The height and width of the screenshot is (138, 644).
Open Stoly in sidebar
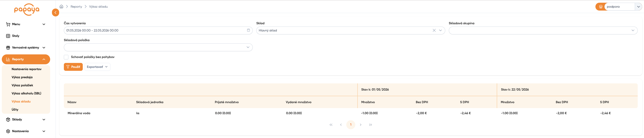tap(16, 36)
